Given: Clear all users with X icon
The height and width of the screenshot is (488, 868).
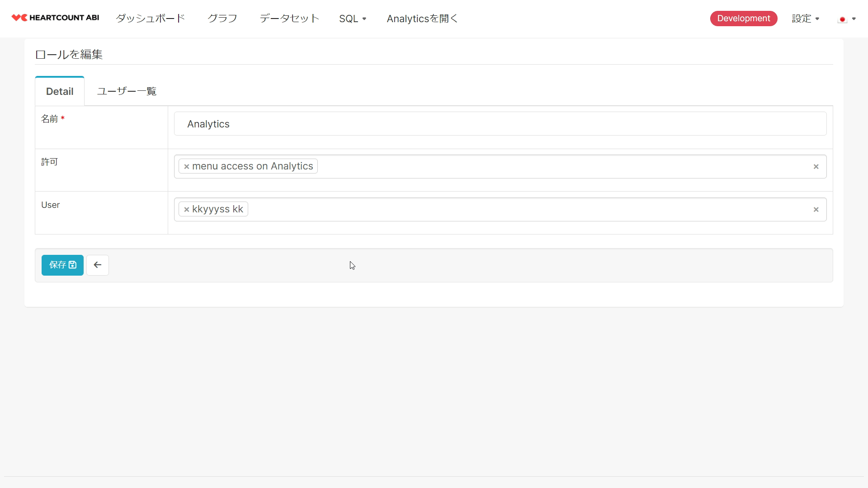Looking at the screenshot, I should (816, 210).
